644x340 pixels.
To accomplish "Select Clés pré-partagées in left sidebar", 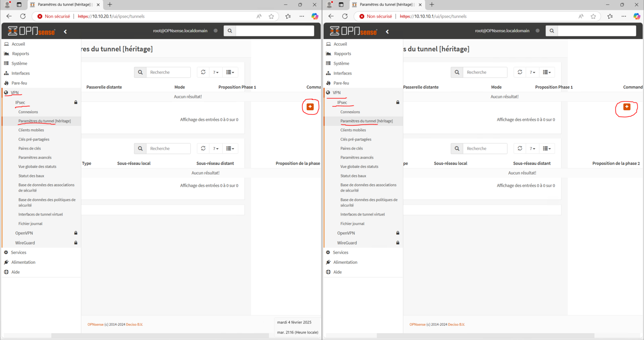I will (34, 139).
